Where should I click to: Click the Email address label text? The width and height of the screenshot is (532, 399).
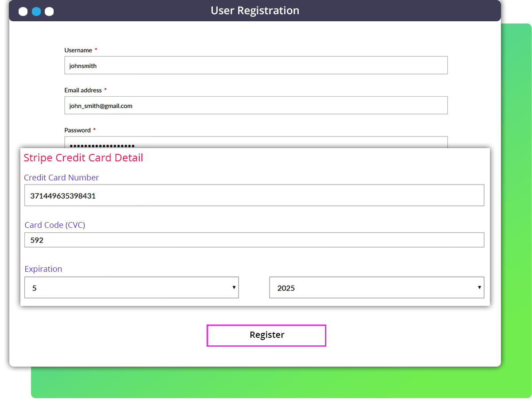[83, 90]
